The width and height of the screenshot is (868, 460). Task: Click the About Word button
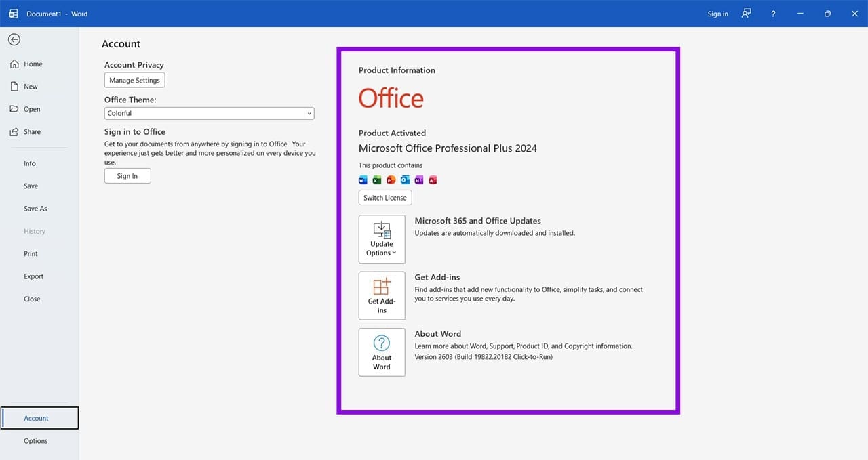tap(382, 352)
